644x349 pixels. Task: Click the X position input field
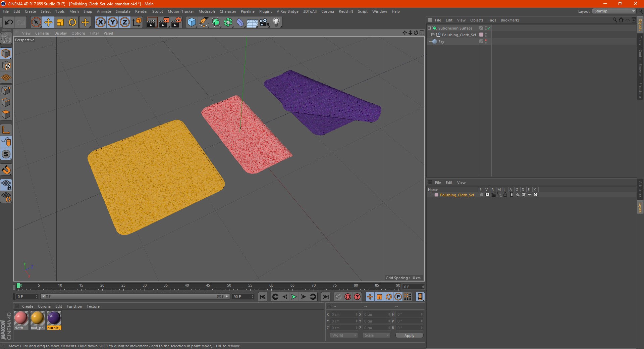[344, 314]
